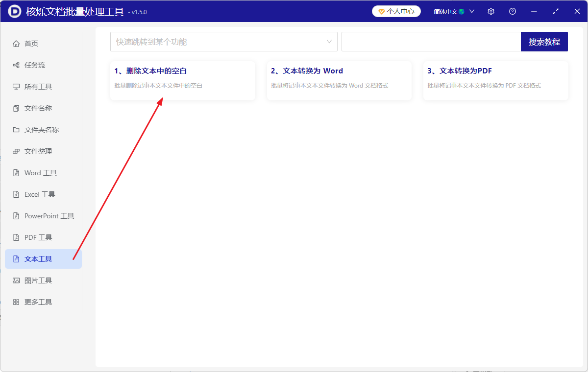Click the 所有工具 monitor icon

pos(16,86)
